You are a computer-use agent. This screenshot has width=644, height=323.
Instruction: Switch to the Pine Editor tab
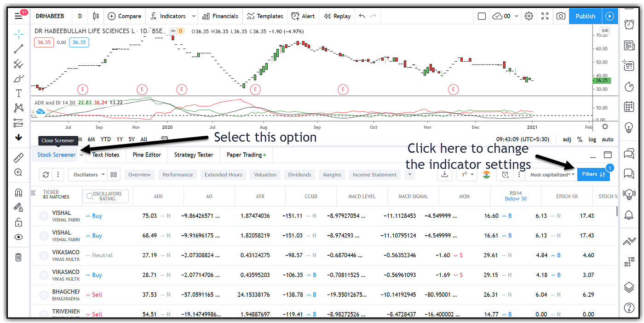click(x=147, y=155)
